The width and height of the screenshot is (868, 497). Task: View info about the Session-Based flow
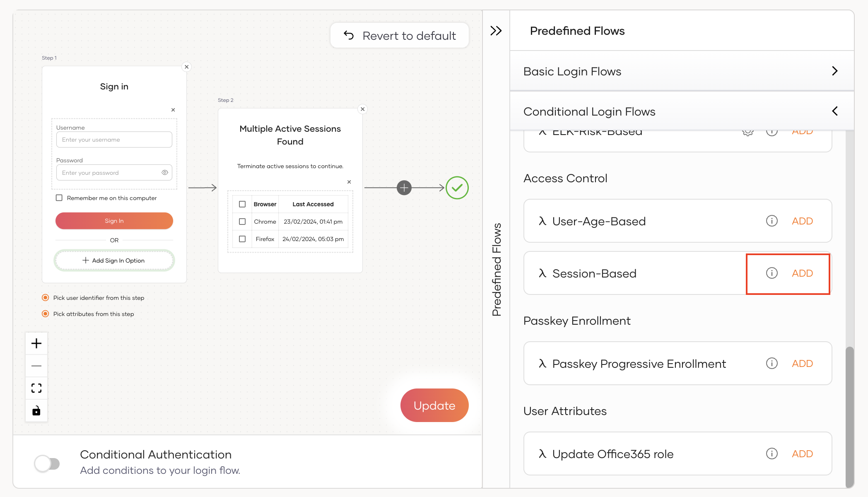pos(772,273)
